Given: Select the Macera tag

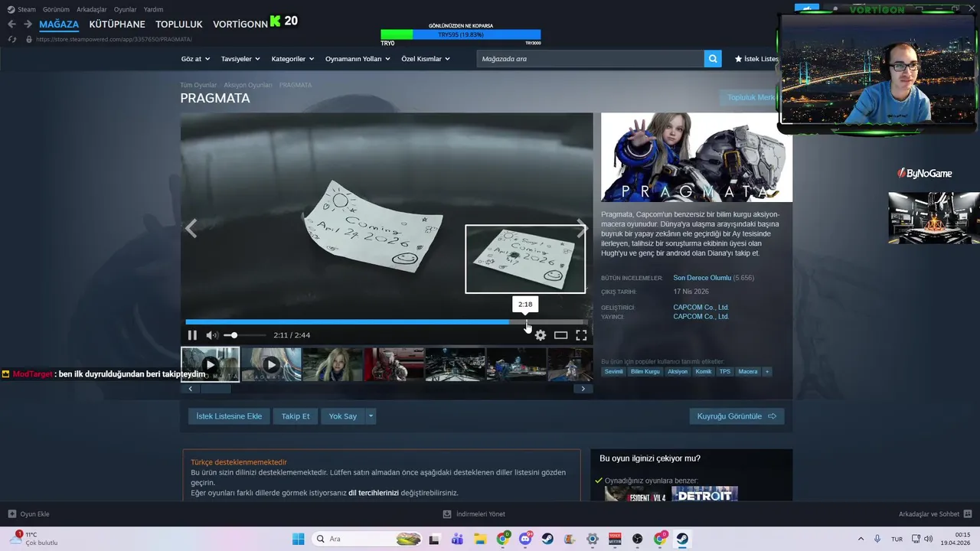Looking at the screenshot, I should (x=748, y=372).
